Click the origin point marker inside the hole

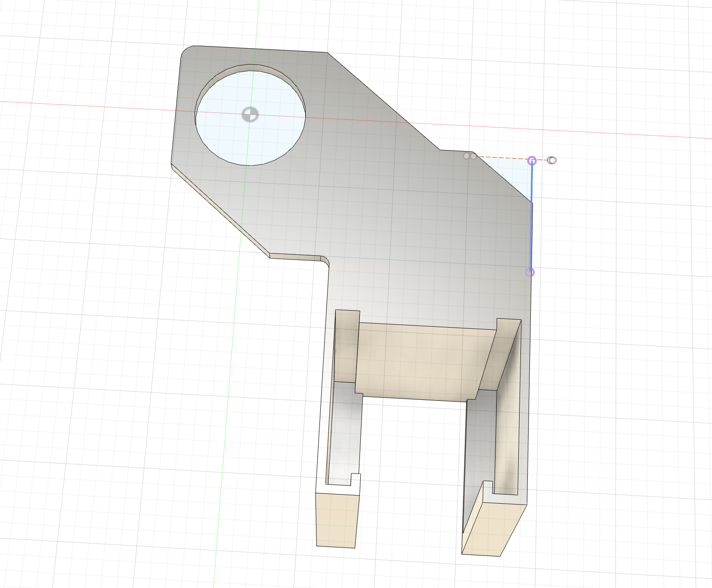250,115
